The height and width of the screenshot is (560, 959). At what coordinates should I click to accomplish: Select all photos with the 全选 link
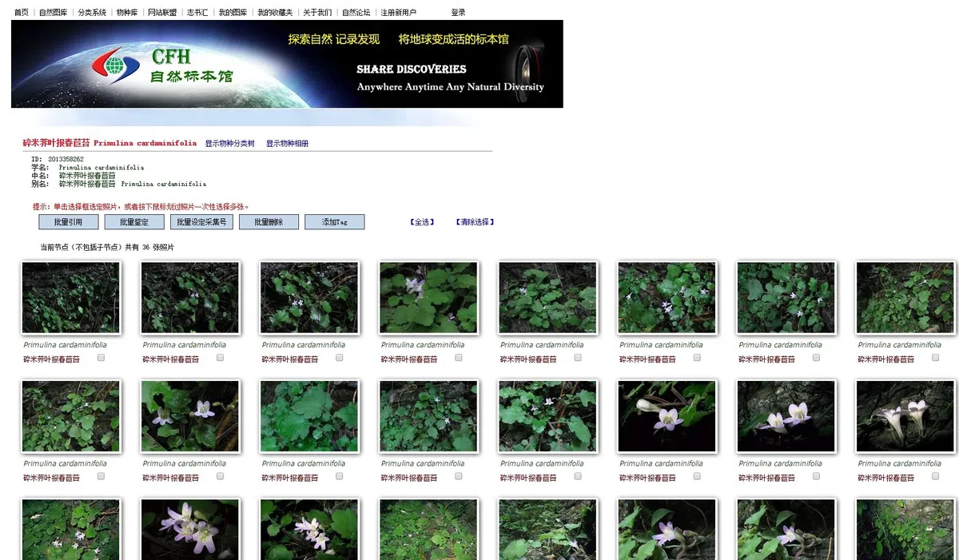pos(422,222)
